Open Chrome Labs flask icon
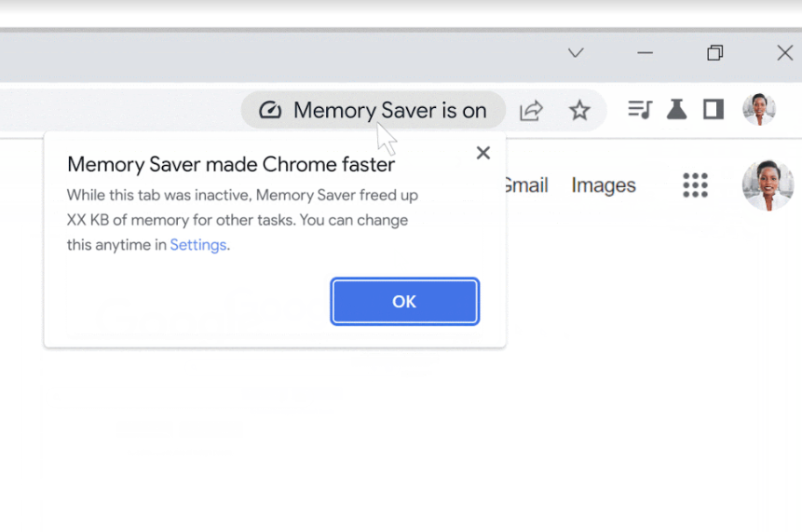Viewport: 802px width, 532px height. tap(676, 110)
